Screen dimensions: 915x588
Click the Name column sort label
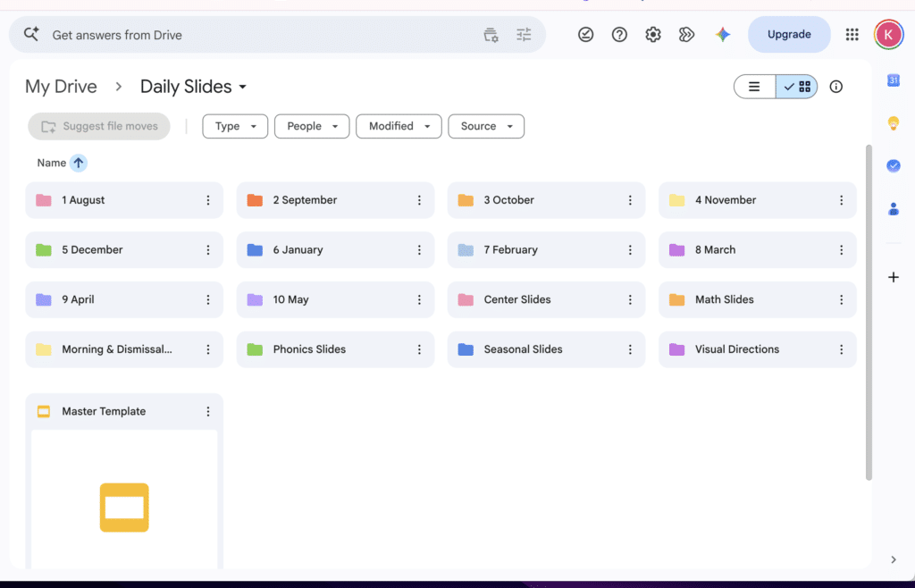(x=51, y=164)
